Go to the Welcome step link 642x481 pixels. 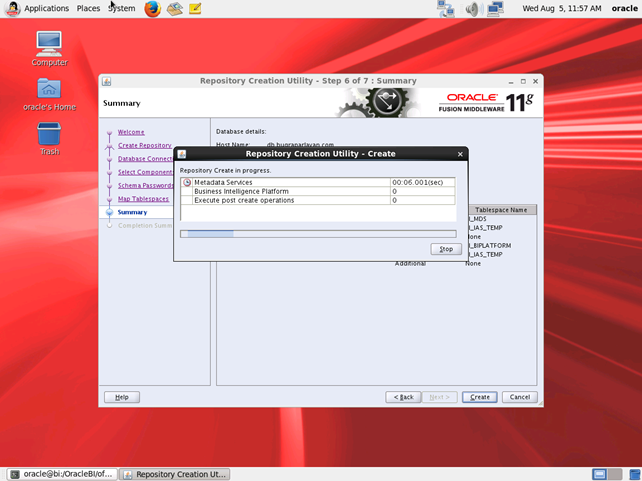(x=131, y=132)
